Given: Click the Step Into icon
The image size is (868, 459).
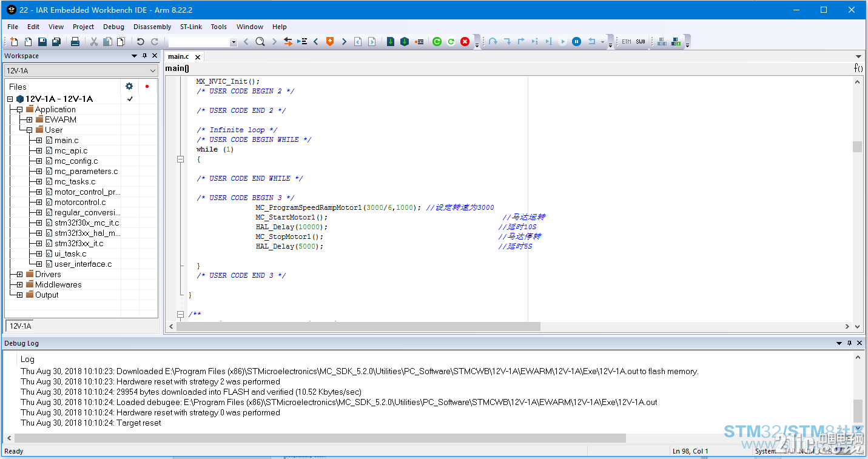Looking at the screenshot, I should coord(507,42).
